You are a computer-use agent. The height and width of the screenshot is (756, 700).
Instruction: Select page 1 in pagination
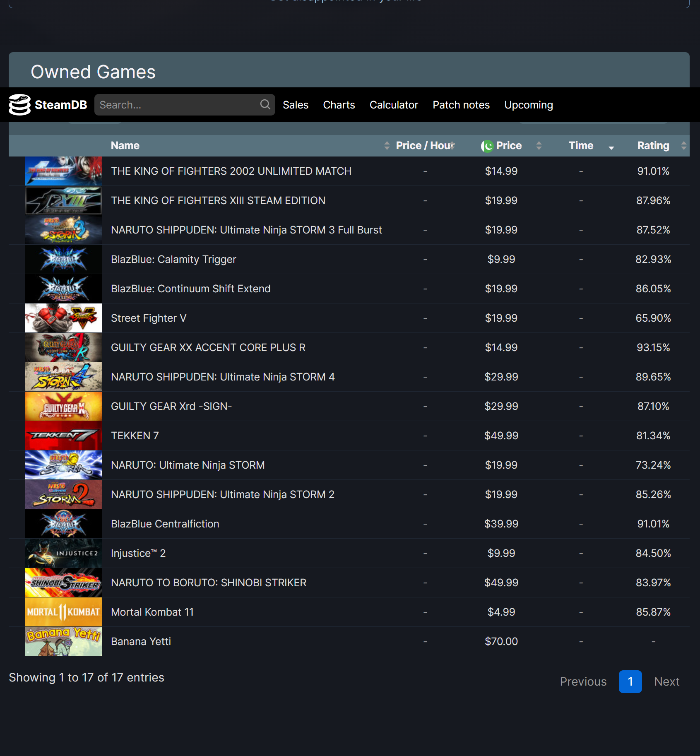630,681
